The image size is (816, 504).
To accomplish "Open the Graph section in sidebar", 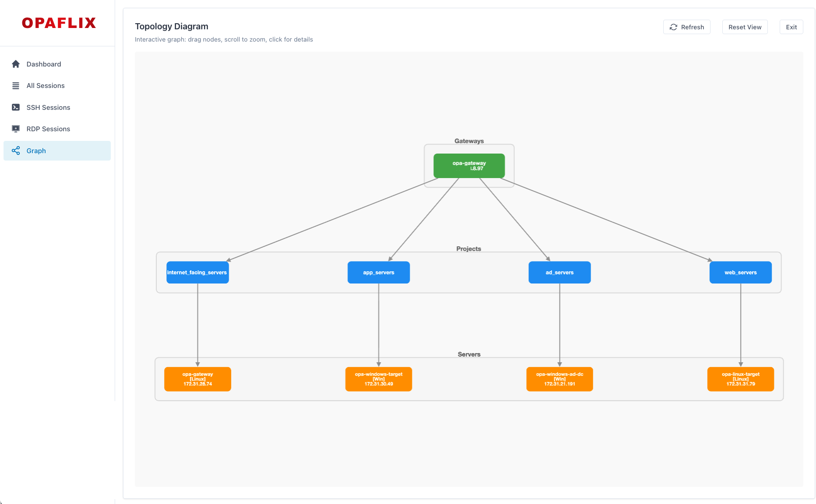I will point(35,150).
